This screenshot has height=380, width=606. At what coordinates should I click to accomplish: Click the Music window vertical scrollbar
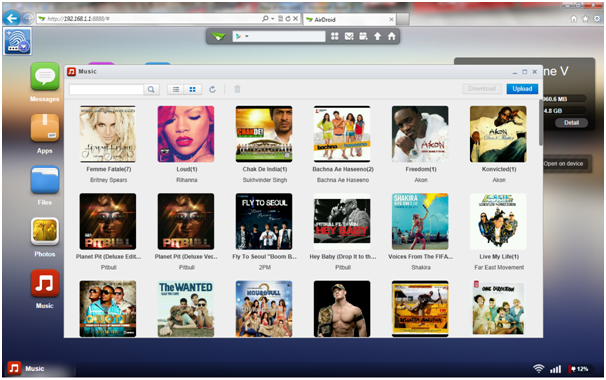(540, 123)
